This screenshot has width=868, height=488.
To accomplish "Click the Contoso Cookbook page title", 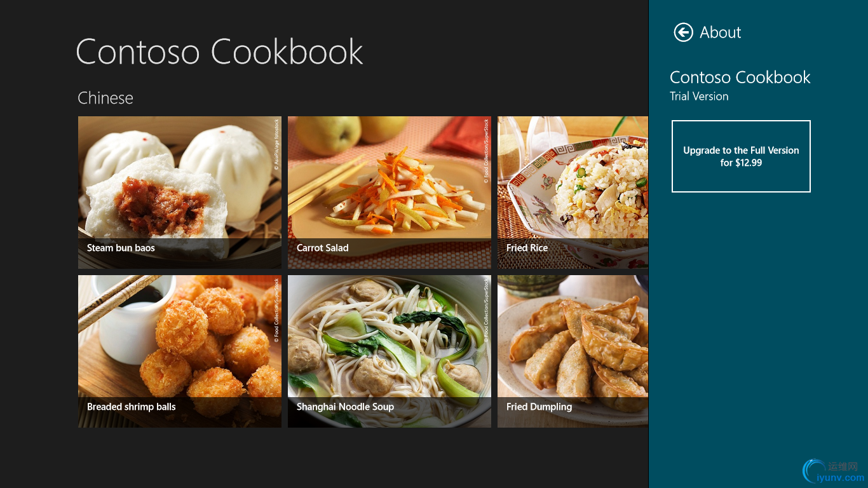I will (x=219, y=51).
